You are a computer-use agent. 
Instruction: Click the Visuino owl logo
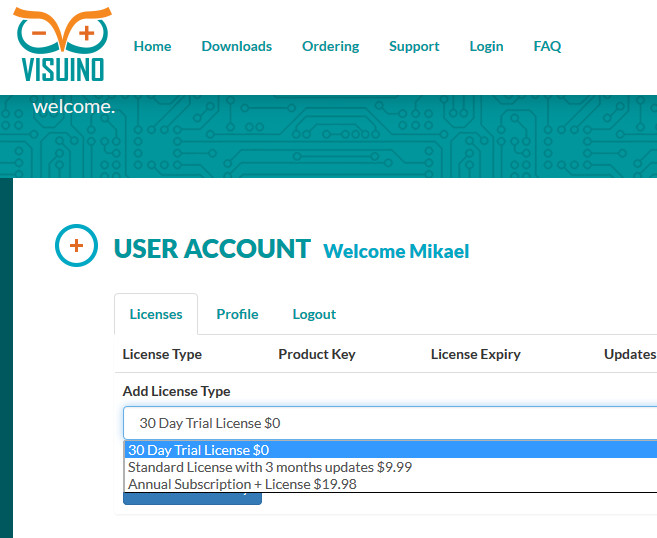coord(62,44)
